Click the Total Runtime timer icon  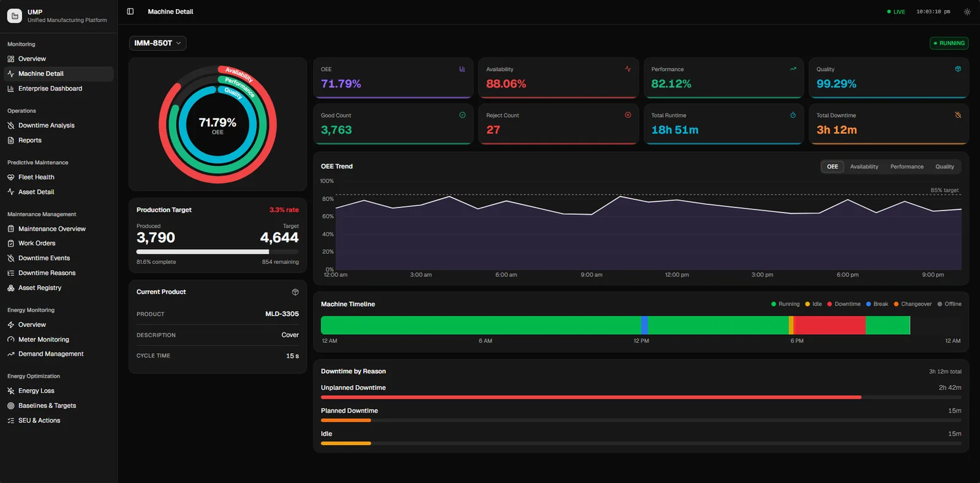click(x=793, y=114)
